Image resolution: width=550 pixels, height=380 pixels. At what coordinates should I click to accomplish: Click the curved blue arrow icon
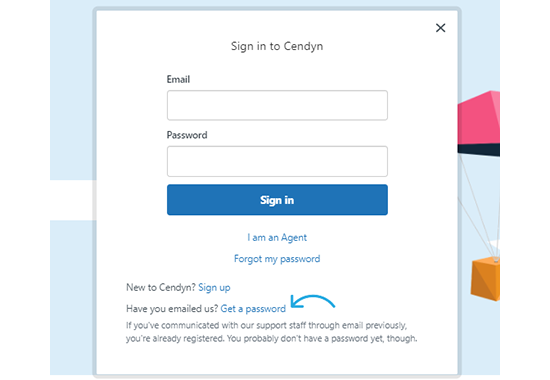pos(313,302)
